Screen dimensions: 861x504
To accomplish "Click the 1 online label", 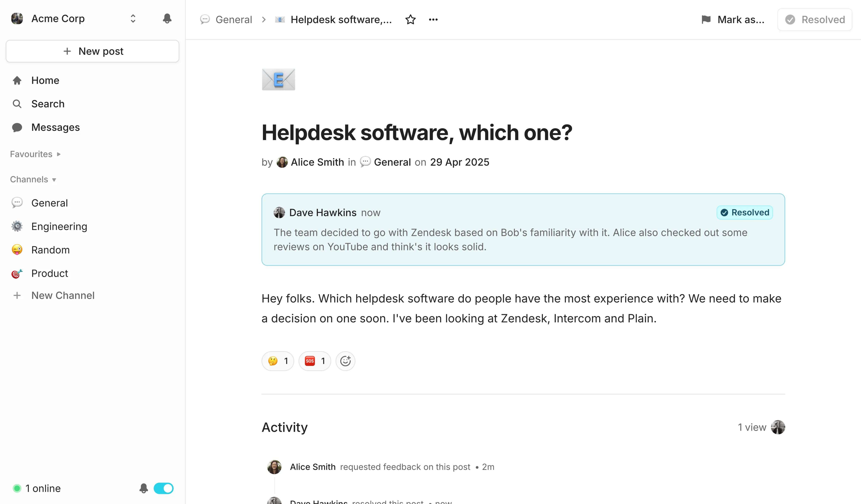I will coord(43,488).
